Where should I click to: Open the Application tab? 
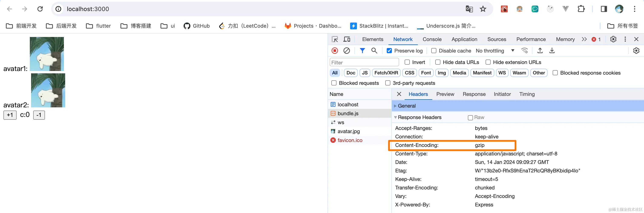pyautogui.click(x=464, y=39)
